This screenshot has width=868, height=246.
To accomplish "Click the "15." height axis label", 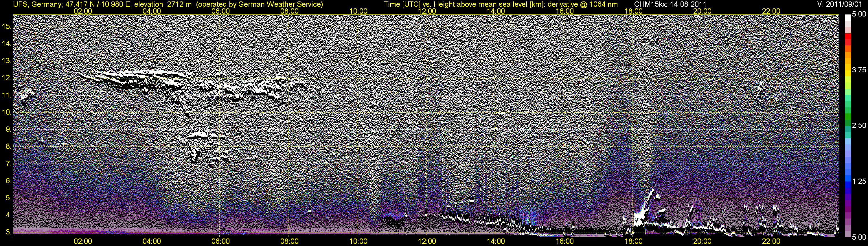I will (7, 26).
